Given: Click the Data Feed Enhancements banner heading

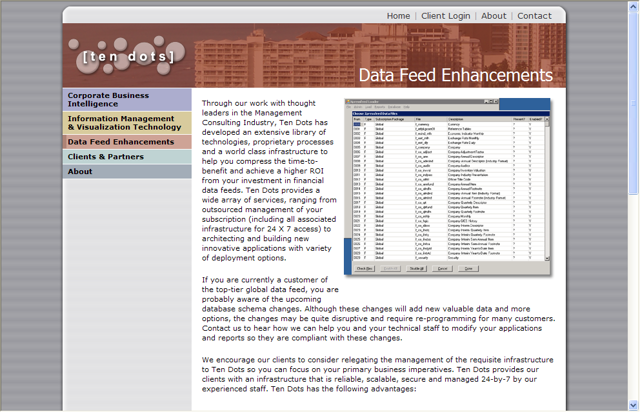Looking at the screenshot, I should 456,75.
